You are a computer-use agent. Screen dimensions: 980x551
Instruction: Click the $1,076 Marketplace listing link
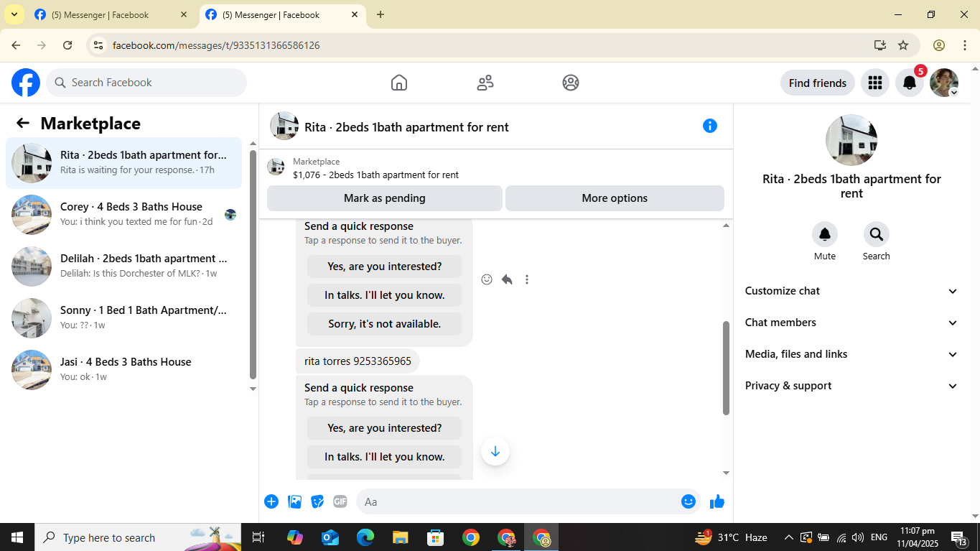tap(375, 175)
